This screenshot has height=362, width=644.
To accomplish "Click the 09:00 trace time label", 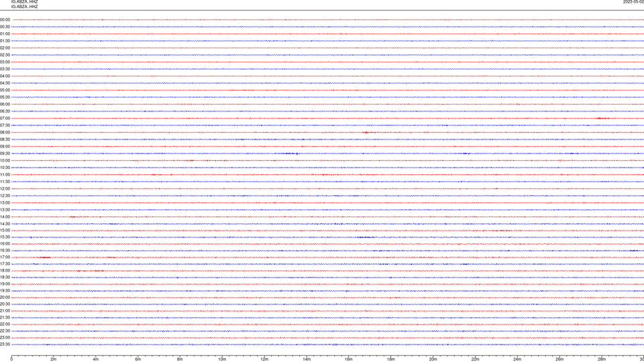I will coord(5,147).
